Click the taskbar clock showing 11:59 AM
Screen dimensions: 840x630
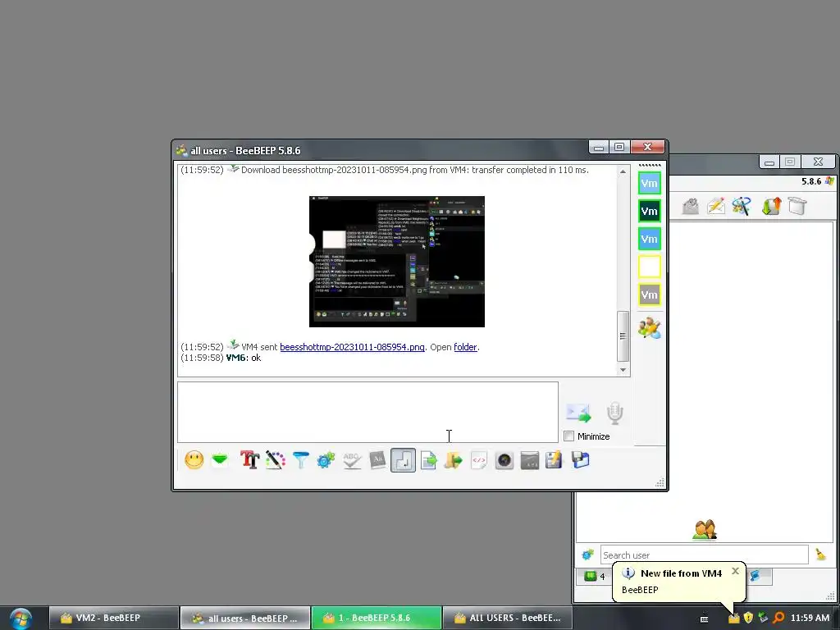pos(810,619)
